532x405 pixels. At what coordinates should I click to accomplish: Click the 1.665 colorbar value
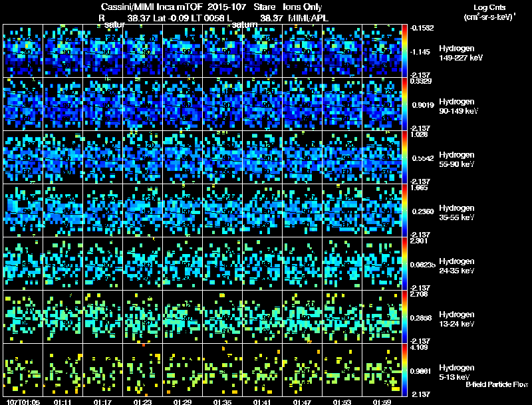419,188
